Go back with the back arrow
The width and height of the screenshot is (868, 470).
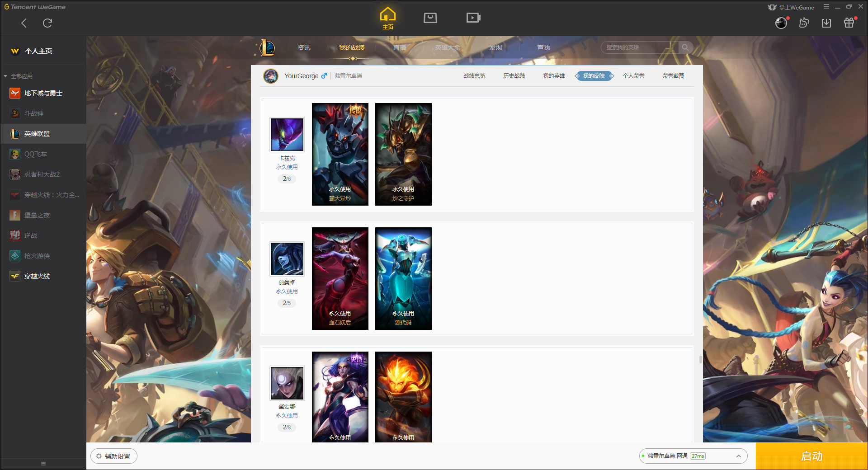point(24,23)
